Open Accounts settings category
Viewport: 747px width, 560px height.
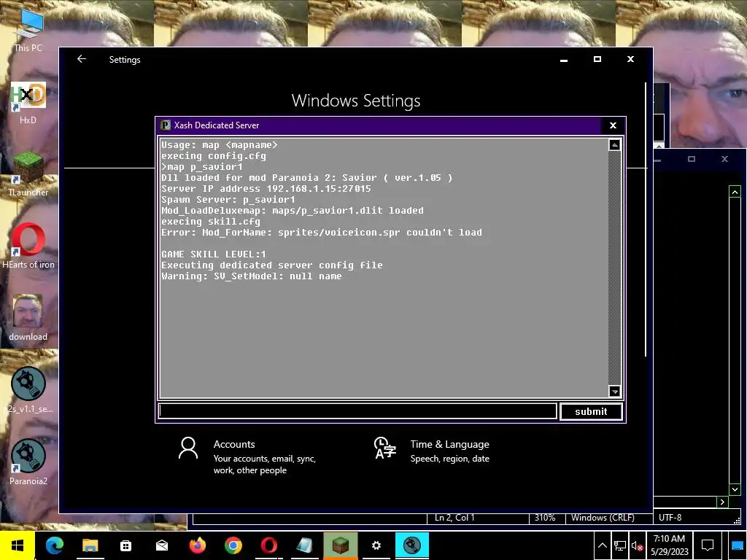click(248, 456)
